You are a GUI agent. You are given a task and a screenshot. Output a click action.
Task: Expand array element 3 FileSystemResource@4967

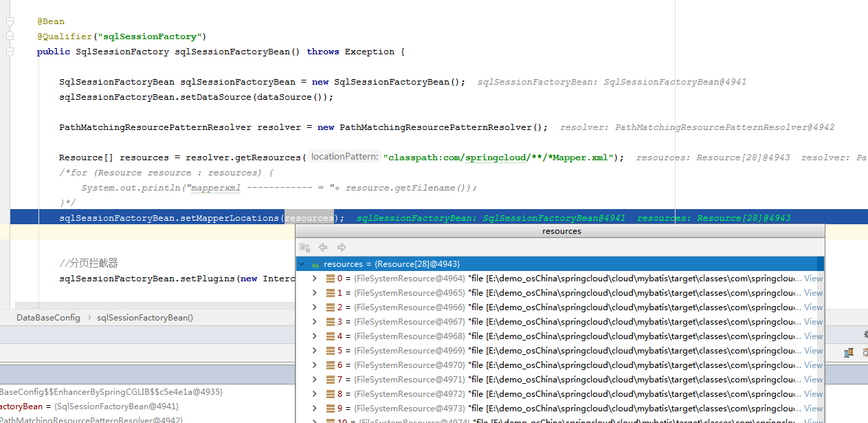pyautogui.click(x=315, y=322)
